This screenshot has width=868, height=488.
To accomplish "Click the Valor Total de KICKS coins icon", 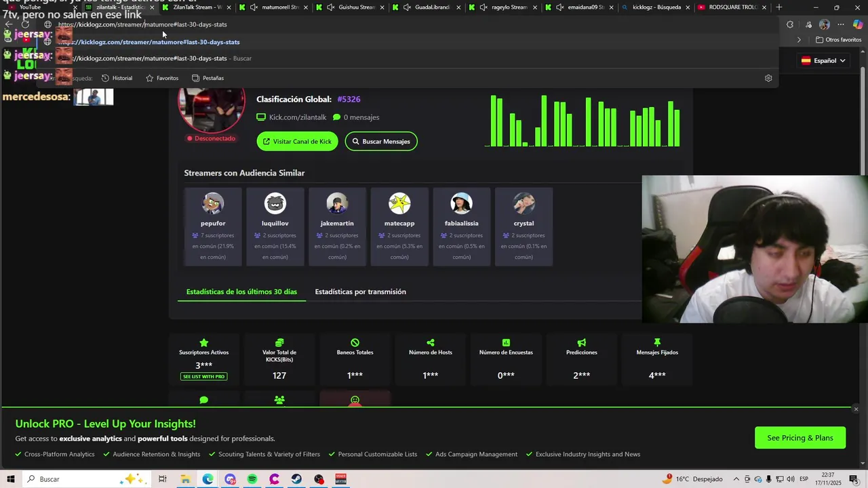I will coord(279,343).
